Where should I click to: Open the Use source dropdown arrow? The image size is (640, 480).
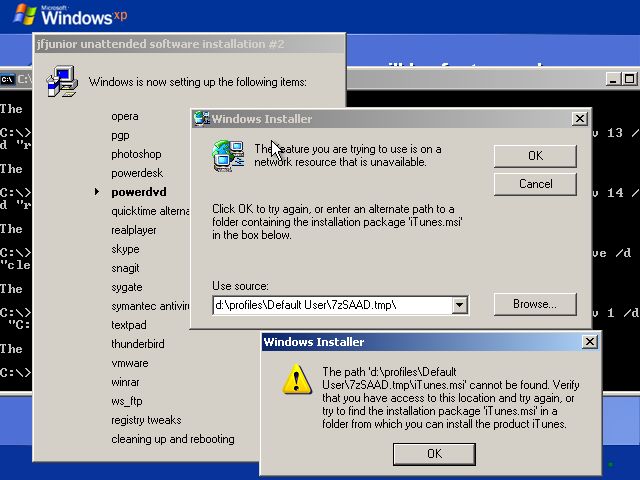tap(460, 305)
